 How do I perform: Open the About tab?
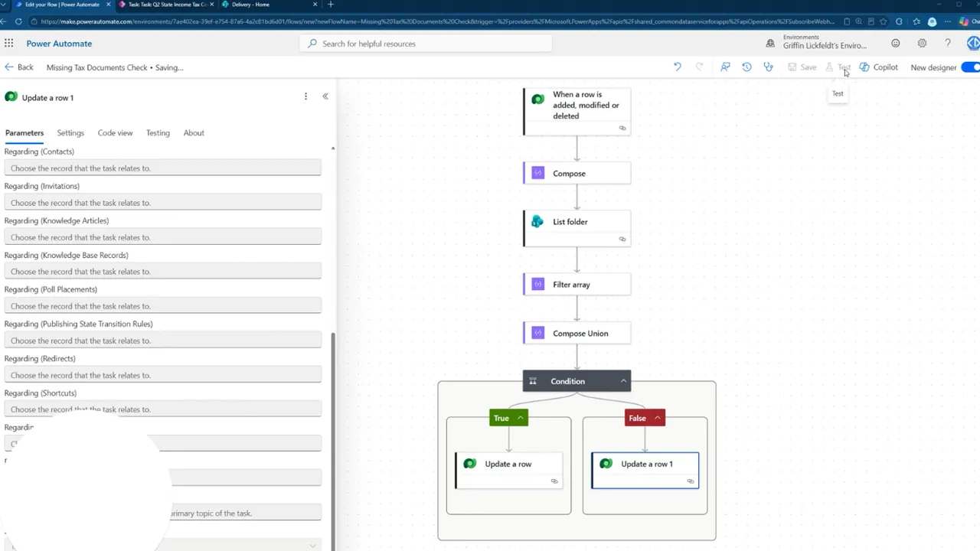(x=194, y=133)
